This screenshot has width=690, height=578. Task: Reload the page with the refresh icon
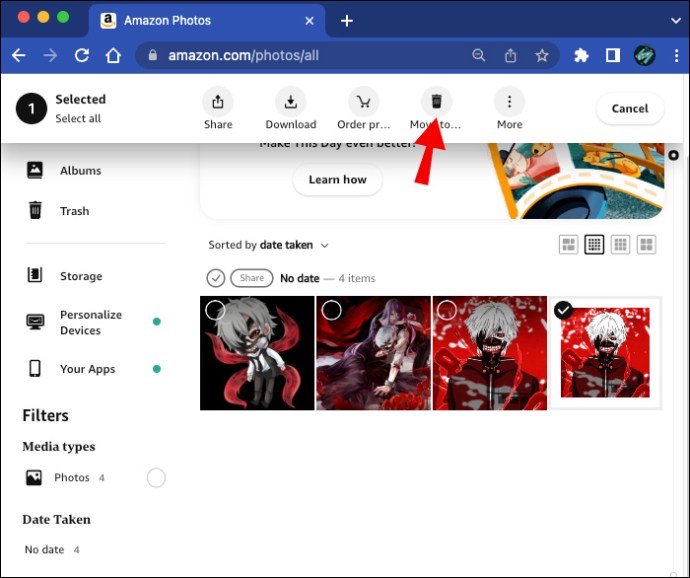[x=82, y=56]
